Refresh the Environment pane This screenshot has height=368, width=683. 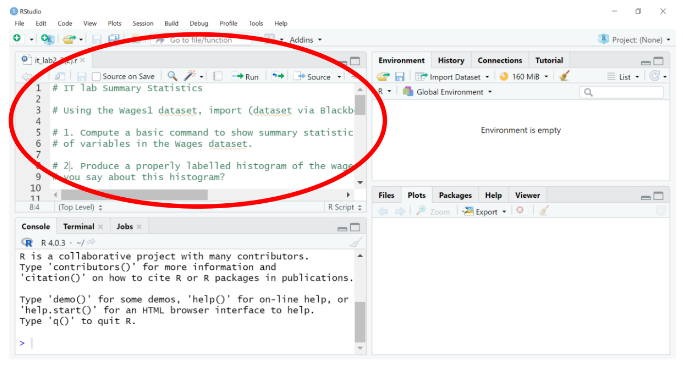tap(654, 76)
